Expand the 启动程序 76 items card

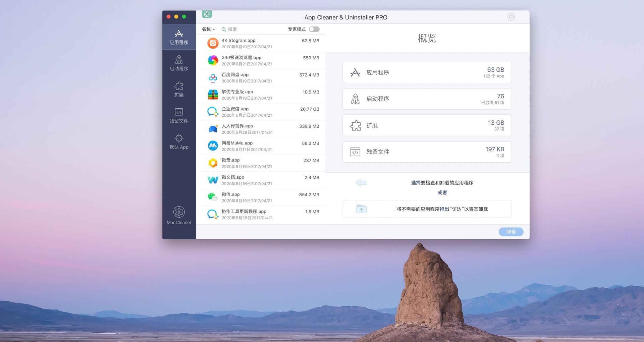(x=427, y=99)
